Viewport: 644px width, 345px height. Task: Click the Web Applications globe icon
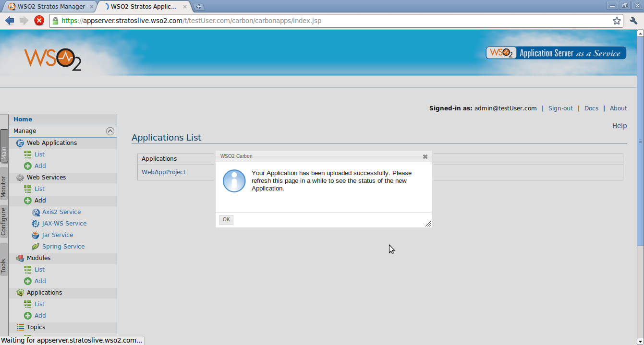(20, 143)
